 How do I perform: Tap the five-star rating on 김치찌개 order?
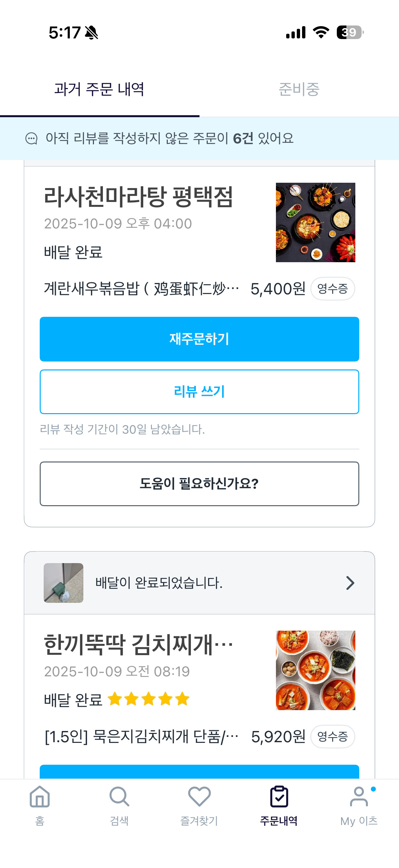point(149,699)
